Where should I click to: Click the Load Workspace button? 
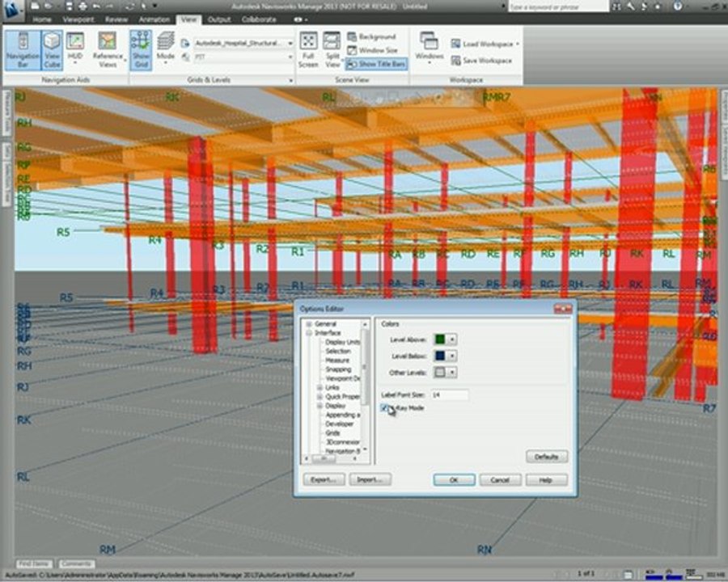tap(485, 44)
